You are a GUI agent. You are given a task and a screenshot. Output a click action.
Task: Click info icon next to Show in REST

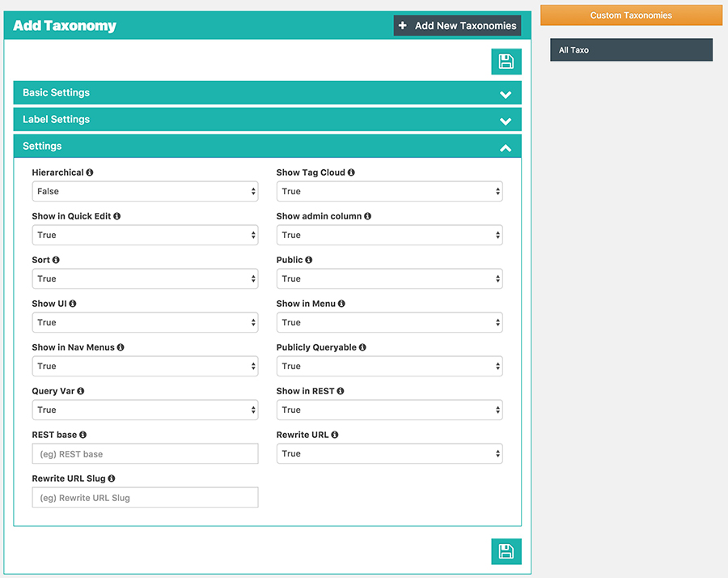pyautogui.click(x=341, y=391)
